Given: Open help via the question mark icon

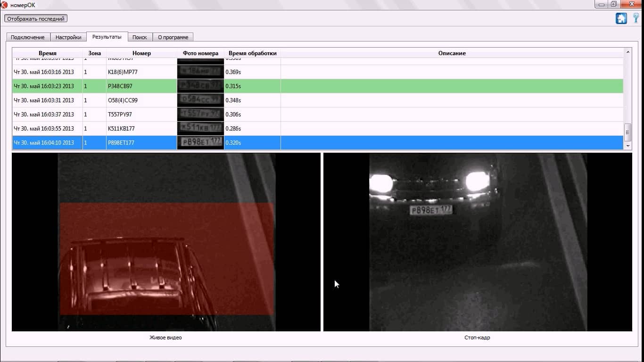Looking at the screenshot, I should tap(636, 18).
